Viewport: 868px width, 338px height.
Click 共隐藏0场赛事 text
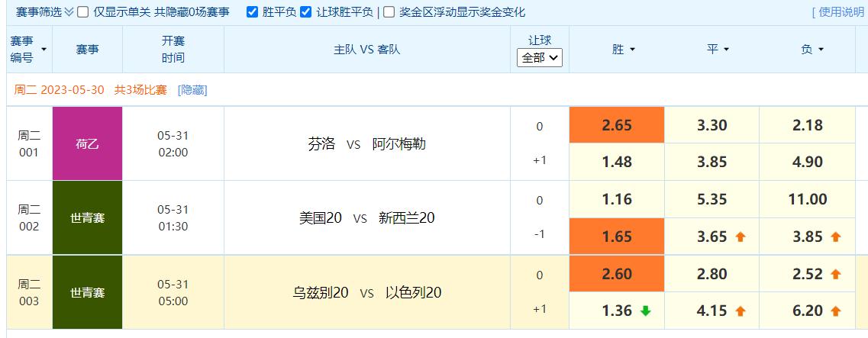192,12
